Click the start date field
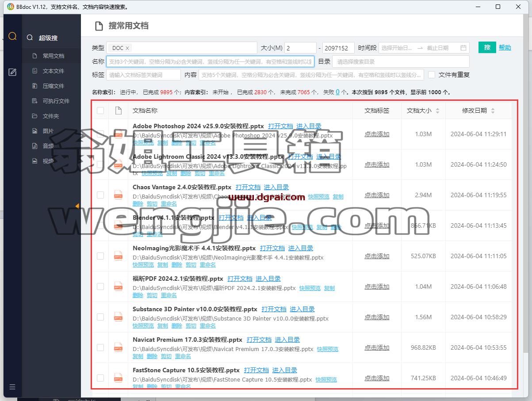 (397, 48)
